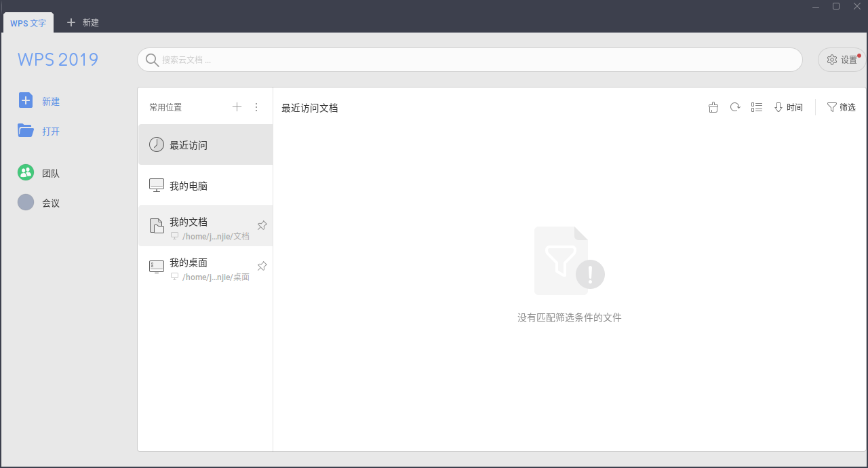Click the WPS 2019 logo text
The image size is (868, 468).
click(x=58, y=60)
